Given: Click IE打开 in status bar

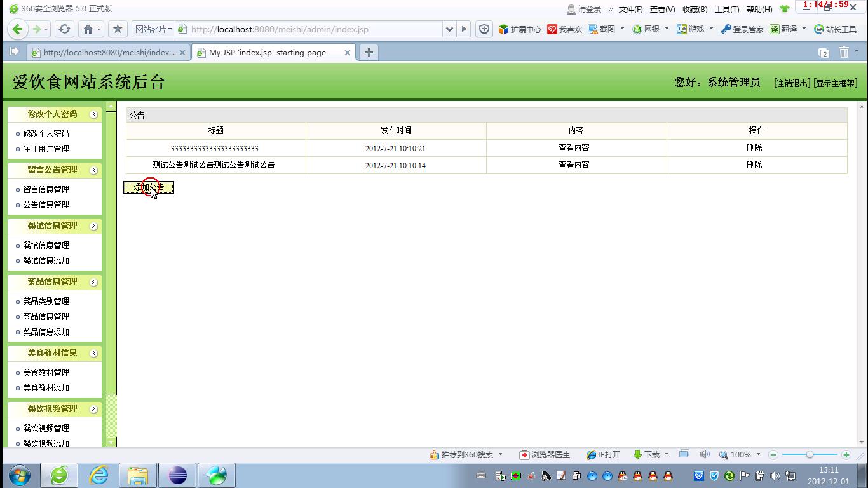Looking at the screenshot, I should click(x=603, y=454).
